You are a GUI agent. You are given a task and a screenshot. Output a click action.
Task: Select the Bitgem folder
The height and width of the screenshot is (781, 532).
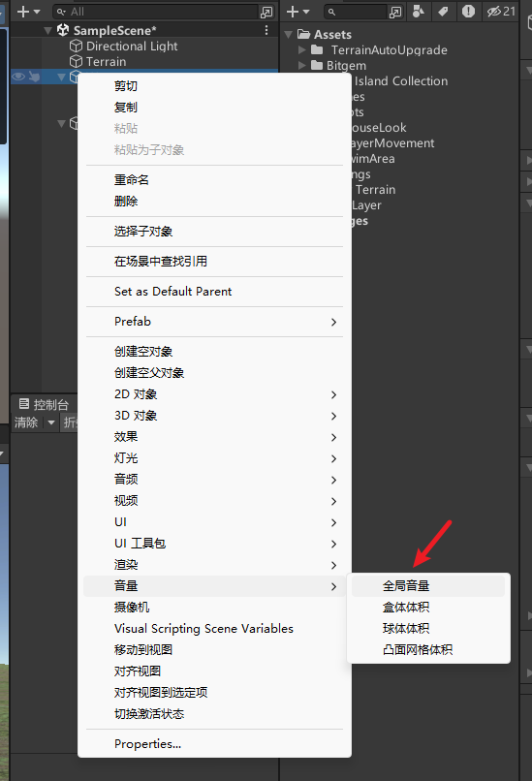coord(346,65)
